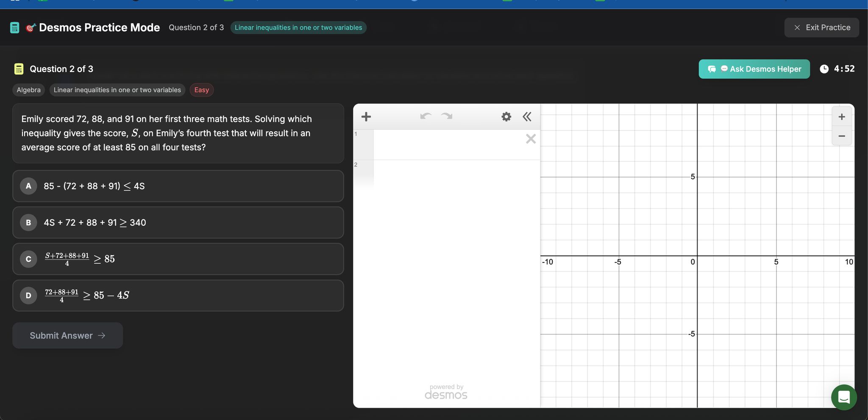
Task: Choose answer C fraction inequality
Action: tap(178, 259)
